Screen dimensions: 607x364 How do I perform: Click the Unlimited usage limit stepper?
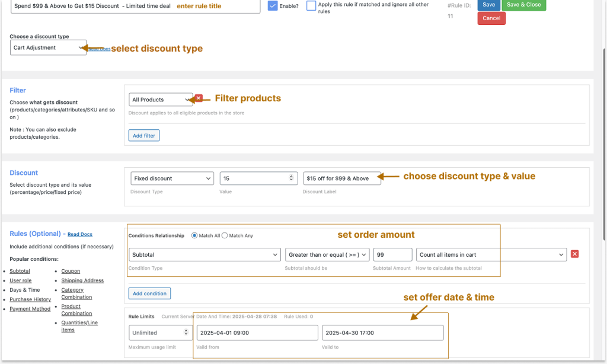[x=186, y=332]
